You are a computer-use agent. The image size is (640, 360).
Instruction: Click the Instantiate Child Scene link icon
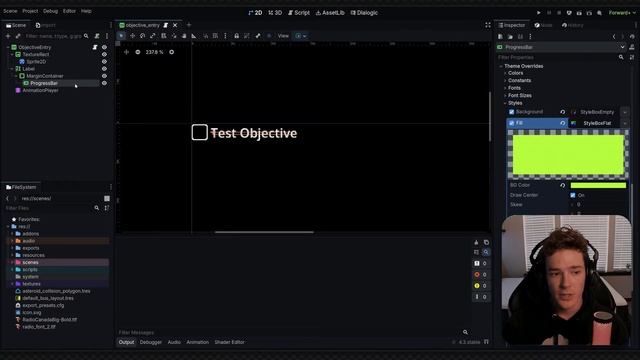(x=18, y=36)
